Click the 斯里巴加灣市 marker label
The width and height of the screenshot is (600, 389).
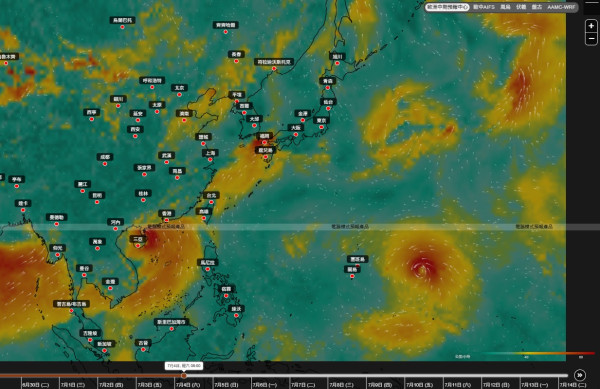tap(171, 322)
